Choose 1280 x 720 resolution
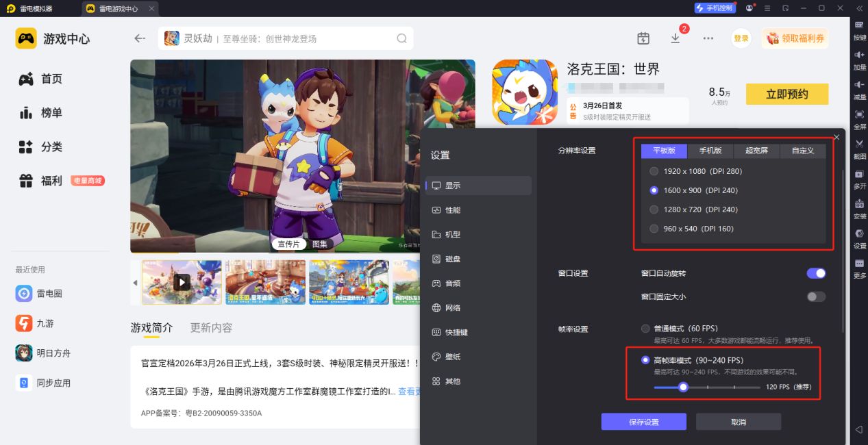 coord(694,209)
